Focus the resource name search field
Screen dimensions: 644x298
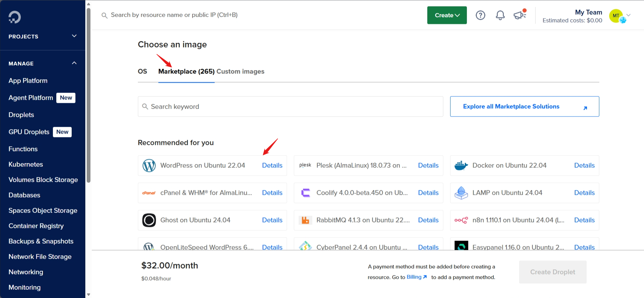click(x=174, y=15)
